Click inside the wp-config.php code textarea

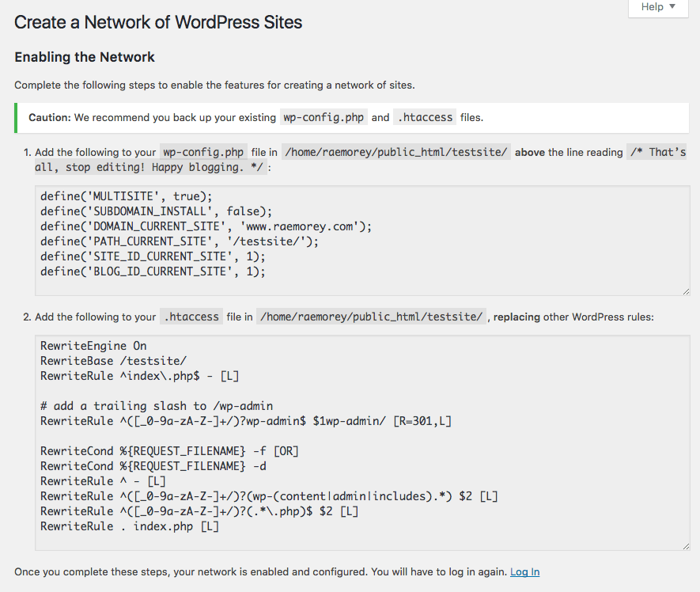click(362, 241)
